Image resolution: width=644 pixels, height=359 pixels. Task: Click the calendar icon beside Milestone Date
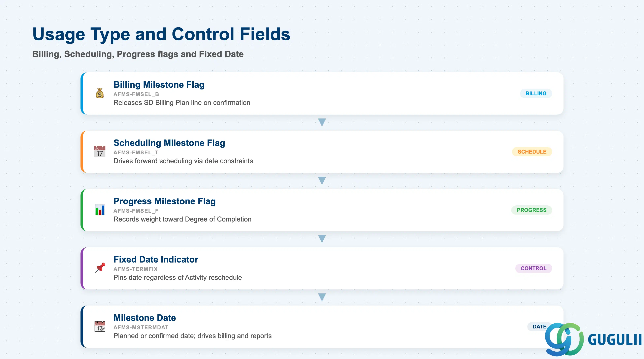pos(100,326)
